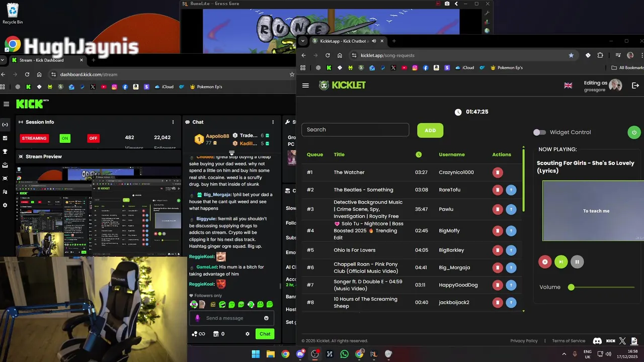Viewport: 644px width, 362px height.
Task: Delete The Beatles - Something from queue
Action: pyautogui.click(x=498, y=190)
